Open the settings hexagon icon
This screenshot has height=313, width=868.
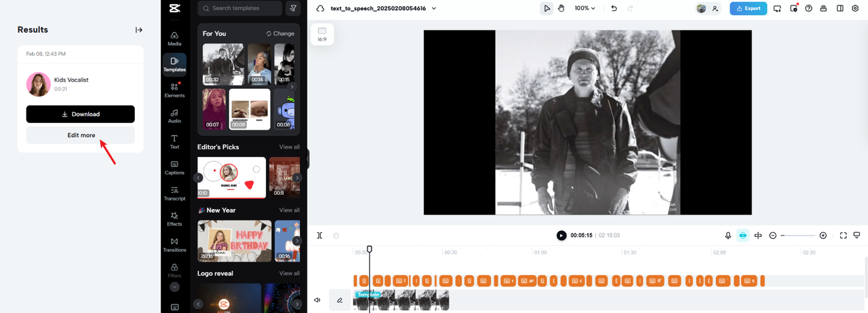(855, 8)
